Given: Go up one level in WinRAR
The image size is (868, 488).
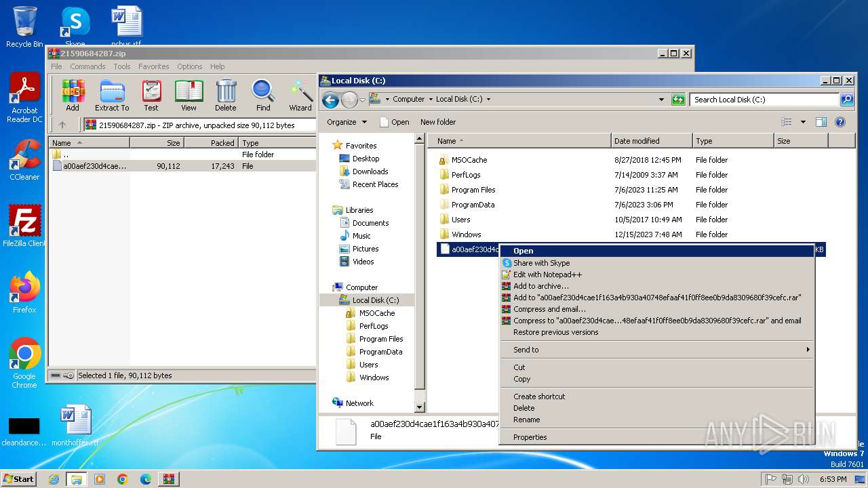Looking at the screenshot, I should click(x=62, y=125).
